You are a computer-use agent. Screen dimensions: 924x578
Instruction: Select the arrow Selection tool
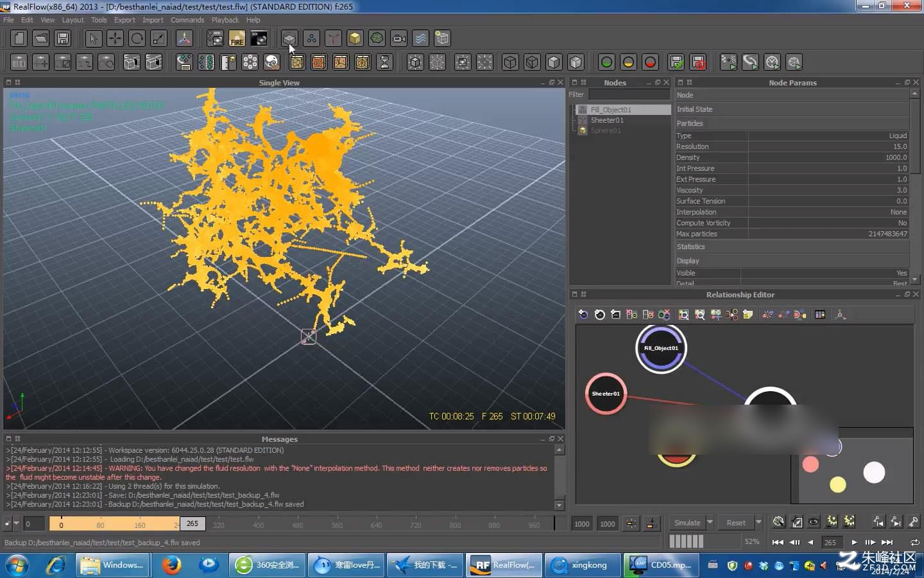pos(93,39)
